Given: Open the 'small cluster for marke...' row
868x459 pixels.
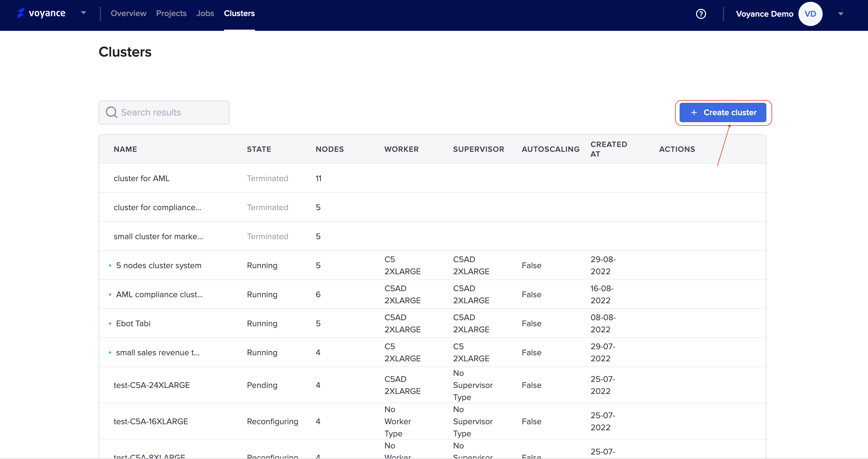Looking at the screenshot, I should point(432,236).
